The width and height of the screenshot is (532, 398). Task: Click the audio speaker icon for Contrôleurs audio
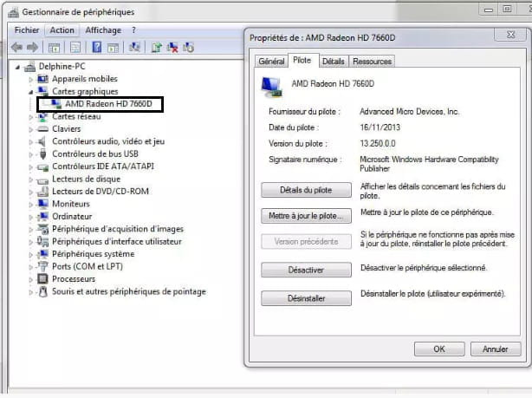tap(42, 141)
